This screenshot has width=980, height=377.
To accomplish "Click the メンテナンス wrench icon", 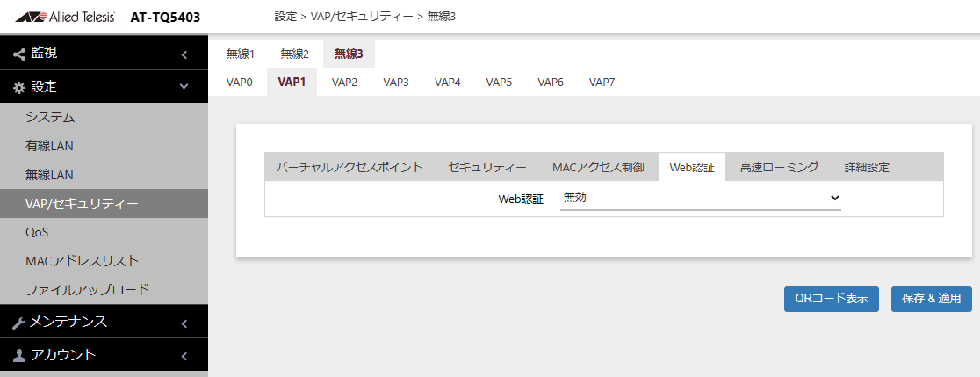I will tap(19, 323).
